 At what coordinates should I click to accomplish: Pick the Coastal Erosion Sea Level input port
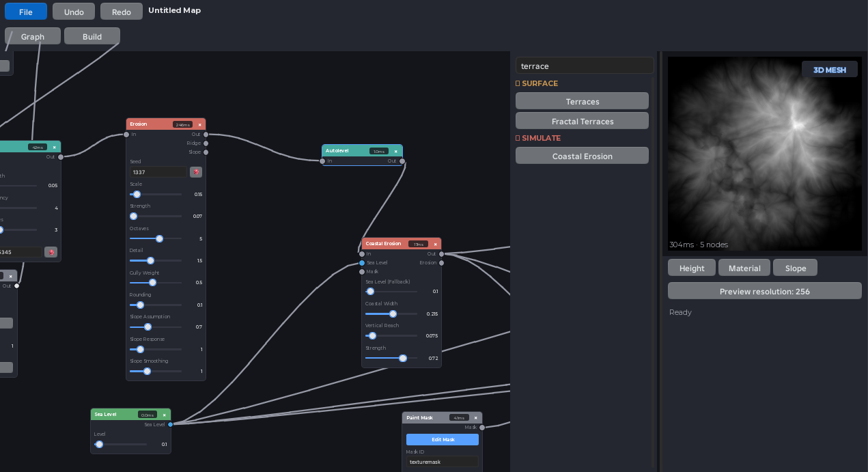(362, 263)
